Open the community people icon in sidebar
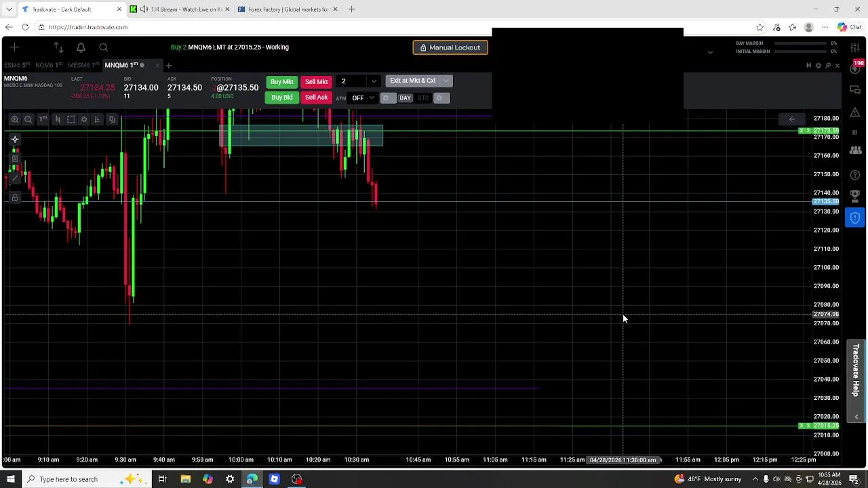This screenshot has height=488, width=868. pos(855,150)
